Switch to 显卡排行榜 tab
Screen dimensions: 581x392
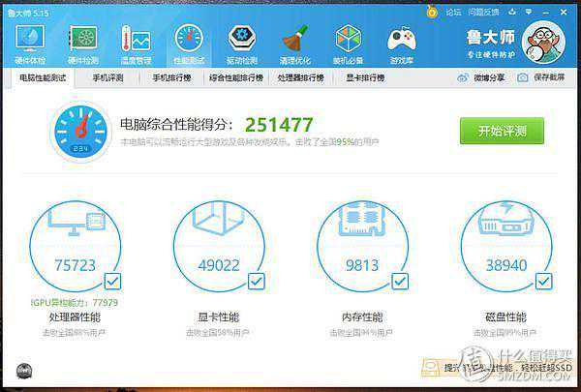coord(365,77)
